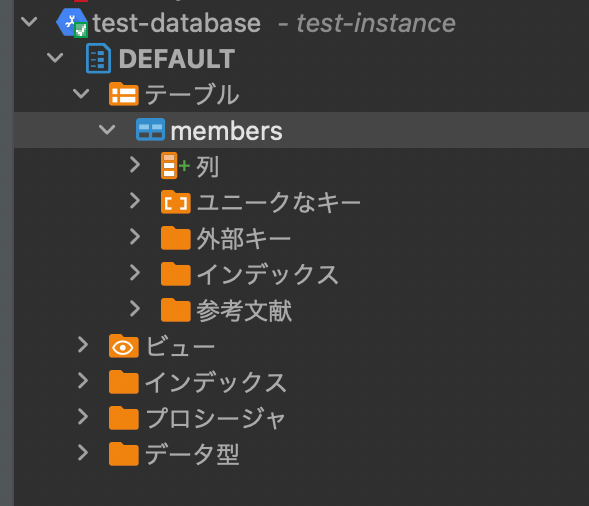Expand the ビュー node

pyautogui.click(x=83, y=345)
